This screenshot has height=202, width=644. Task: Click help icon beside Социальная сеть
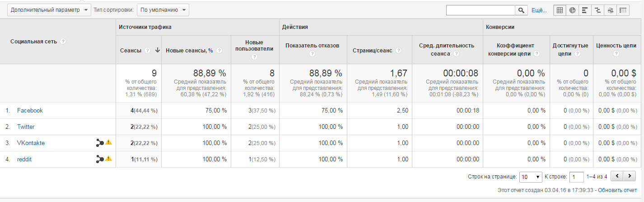(63, 42)
